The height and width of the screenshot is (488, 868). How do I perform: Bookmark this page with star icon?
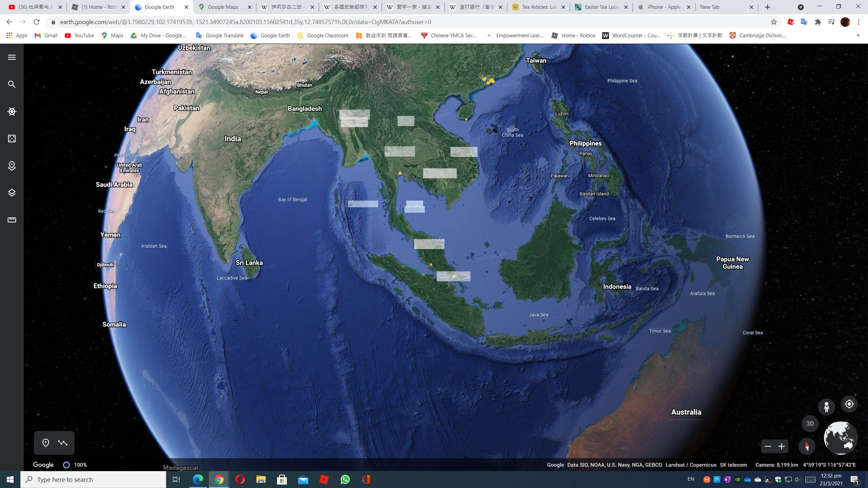pyautogui.click(x=774, y=22)
